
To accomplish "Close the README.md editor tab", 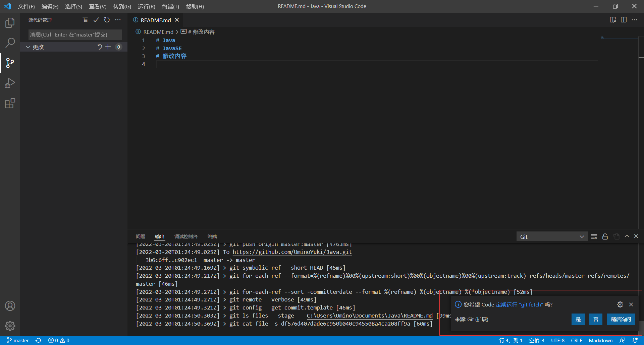I will [177, 20].
